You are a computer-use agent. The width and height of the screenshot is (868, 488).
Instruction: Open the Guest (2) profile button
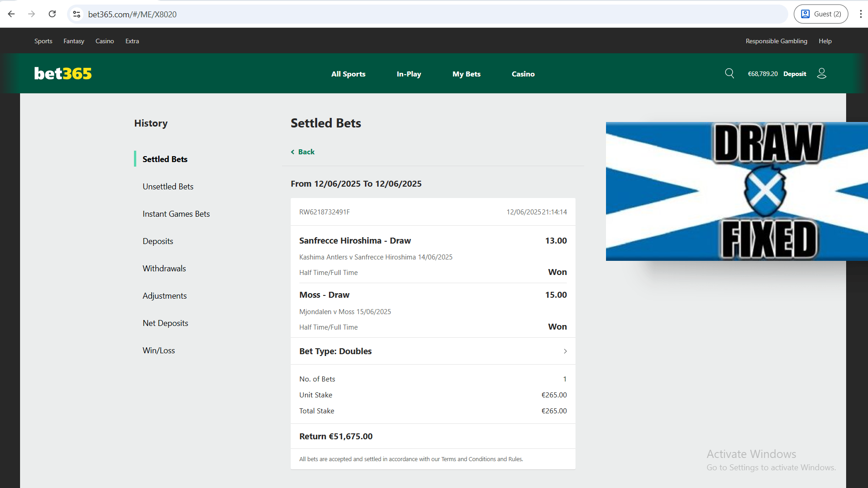click(x=821, y=14)
